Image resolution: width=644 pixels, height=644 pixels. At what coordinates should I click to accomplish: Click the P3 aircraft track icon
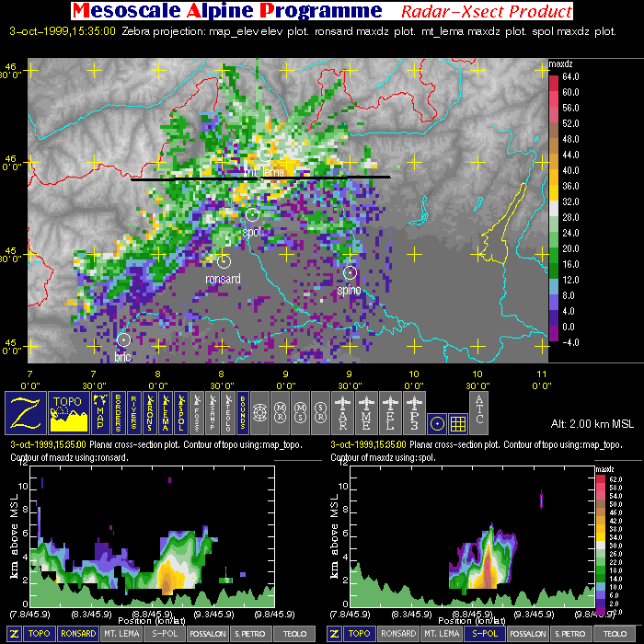(x=413, y=412)
